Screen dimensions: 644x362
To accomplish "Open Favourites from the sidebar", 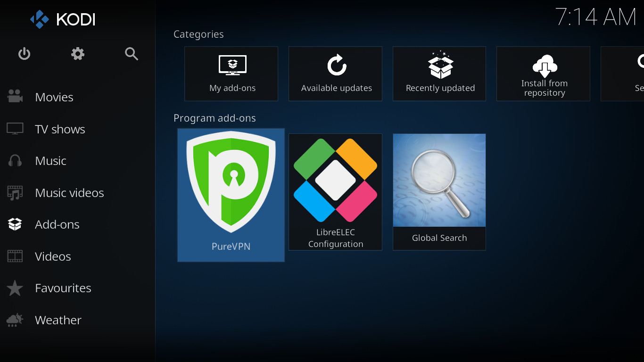I will tap(77, 288).
